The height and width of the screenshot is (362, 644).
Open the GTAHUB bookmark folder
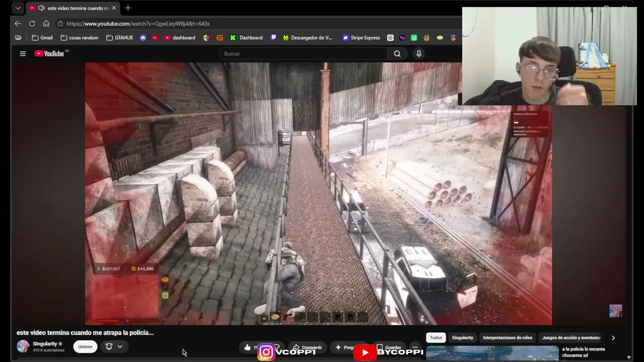point(119,38)
